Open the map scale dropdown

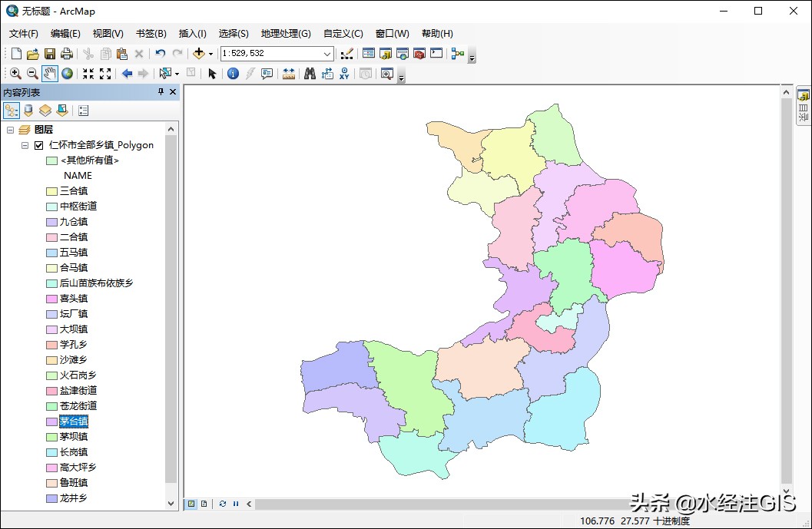(x=327, y=54)
